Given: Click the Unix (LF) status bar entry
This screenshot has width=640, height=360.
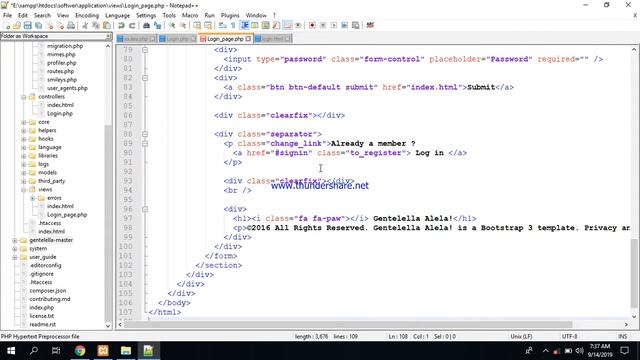Looking at the screenshot, I should coord(521,336).
